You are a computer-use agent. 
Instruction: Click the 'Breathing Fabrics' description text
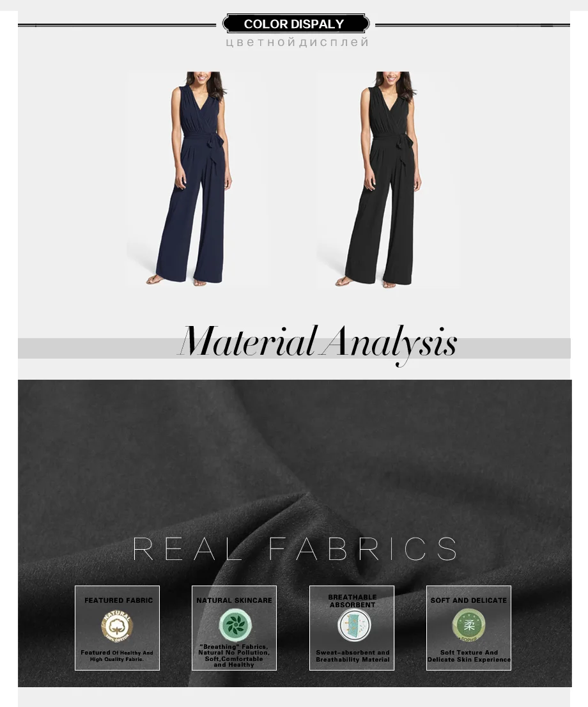[x=234, y=656]
